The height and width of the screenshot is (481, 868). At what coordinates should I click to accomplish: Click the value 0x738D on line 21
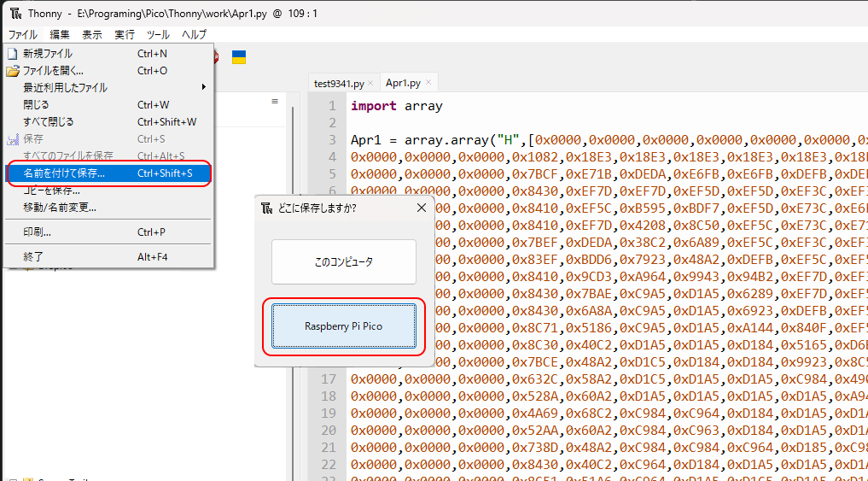click(x=535, y=449)
